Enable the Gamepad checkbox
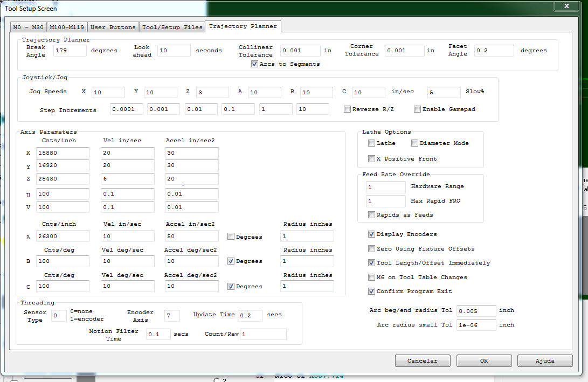Screen dimensions: 588x382 (418, 109)
